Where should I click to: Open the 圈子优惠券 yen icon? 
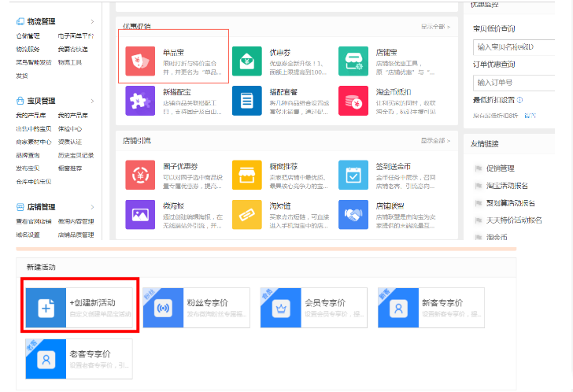click(140, 175)
